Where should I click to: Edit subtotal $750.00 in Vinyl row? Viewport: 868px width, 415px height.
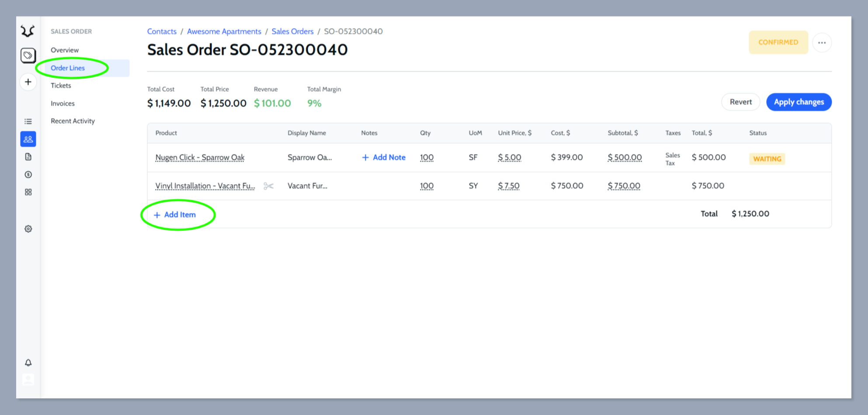click(x=624, y=186)
